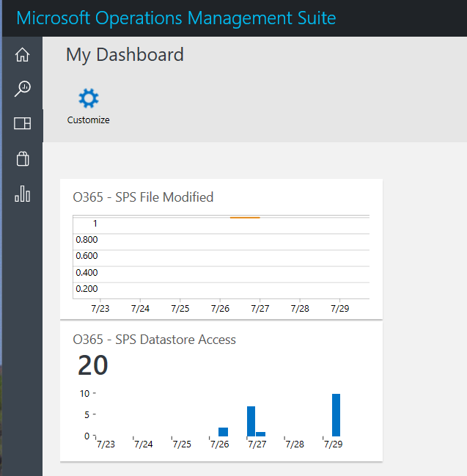Open the O365 - SPS File Modified tile
This screenshot has height=476, width=467.
[x=221, y=249]
